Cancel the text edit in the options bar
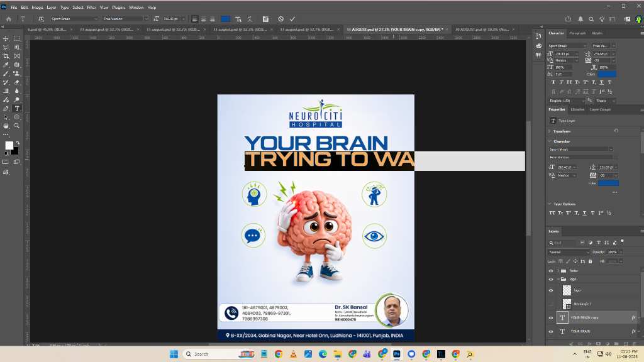This screenshot has height=362, width=644. pyautogui.click(x=280, y=19)
